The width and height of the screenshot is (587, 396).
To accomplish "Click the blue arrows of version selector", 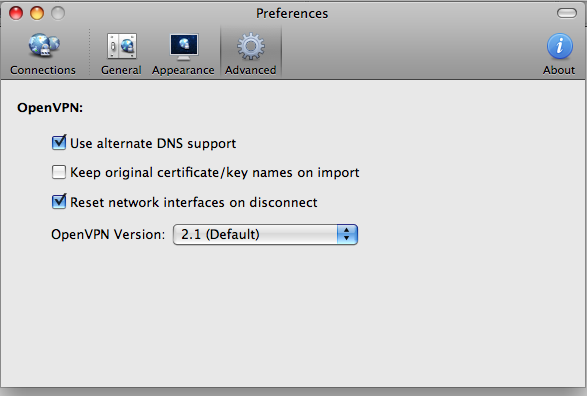I will point(347,234).
